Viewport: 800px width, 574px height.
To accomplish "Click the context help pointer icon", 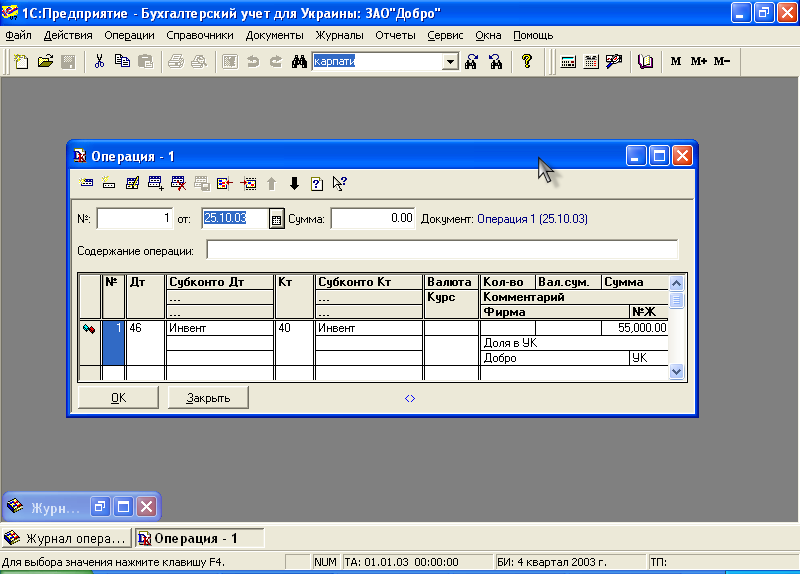I will tap(339, 183).
